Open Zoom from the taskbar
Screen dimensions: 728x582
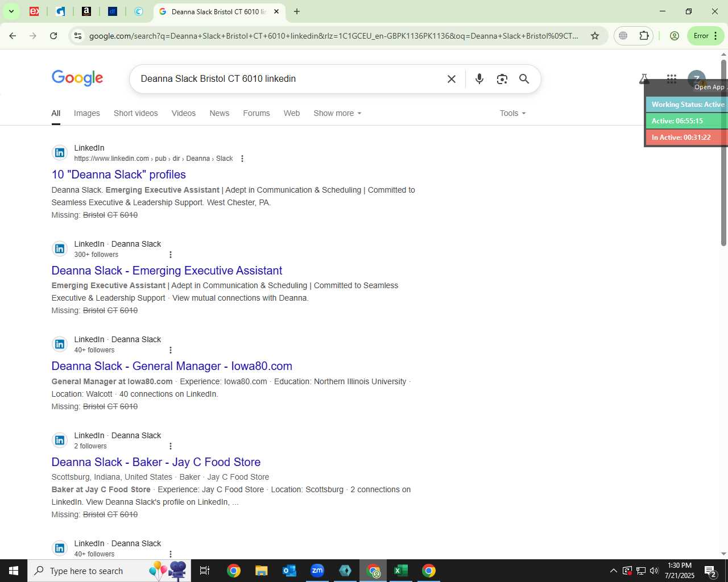pyautogui.click(x=317, y=571)
